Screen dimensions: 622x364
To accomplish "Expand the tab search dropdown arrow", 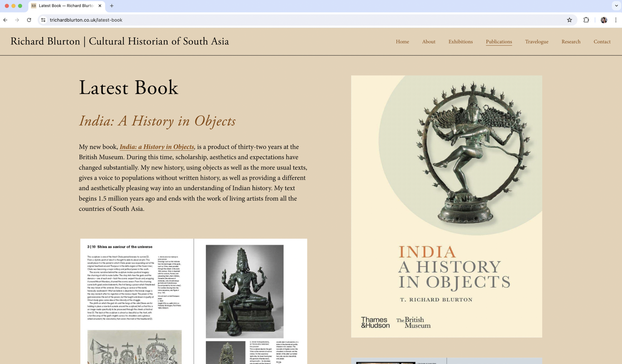I will click(x=616, y=6).
